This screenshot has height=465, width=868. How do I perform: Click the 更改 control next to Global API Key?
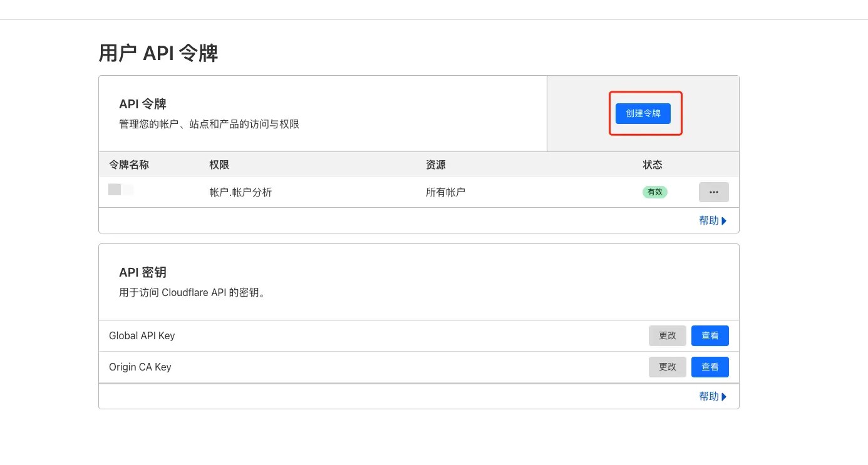(667, 335)
